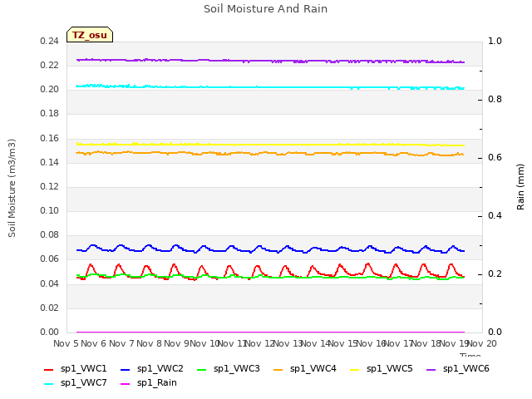
Task: Click the red sp1_VWC1 legend color marker
Action: (x=48, y=370)
